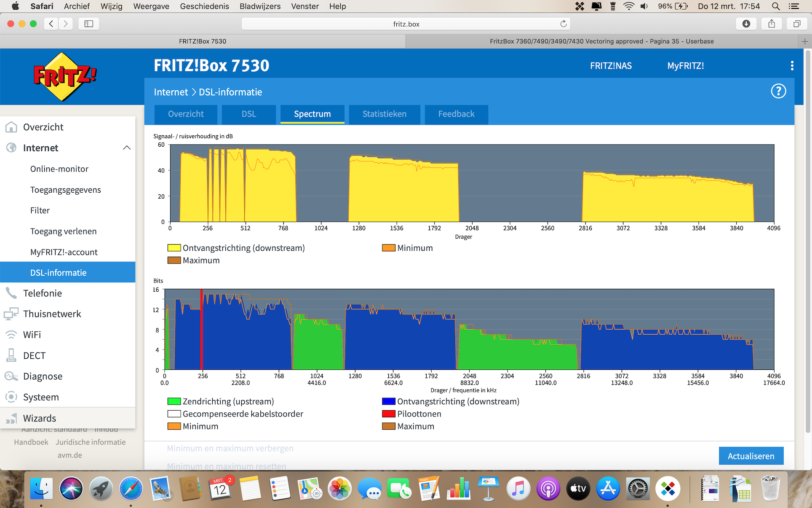Click the help question mark icon

pos(778,91)
